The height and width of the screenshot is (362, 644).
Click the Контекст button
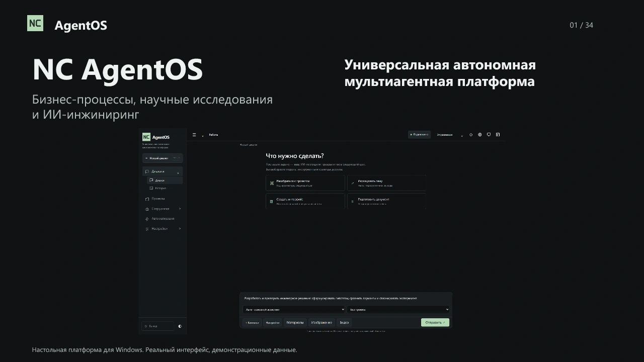click(x=253, y=322)
